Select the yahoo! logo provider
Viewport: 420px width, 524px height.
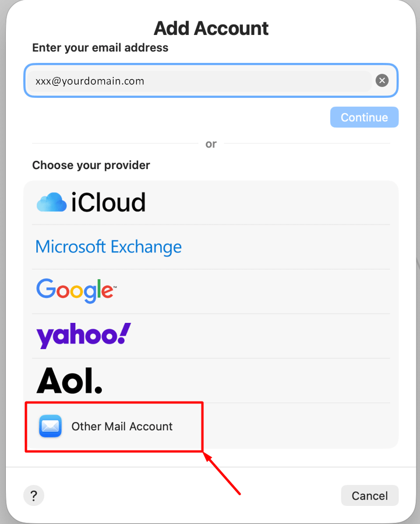click(83, 335)
